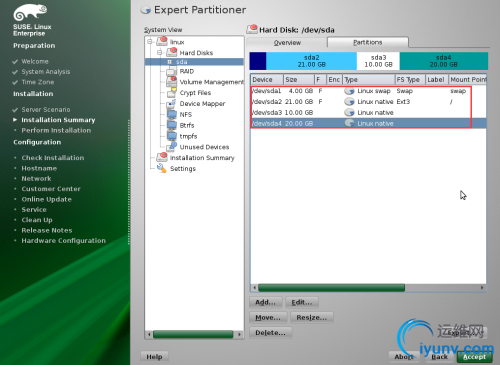Select the sda2 21.00 GB bar segment

[x=311, y=61]
